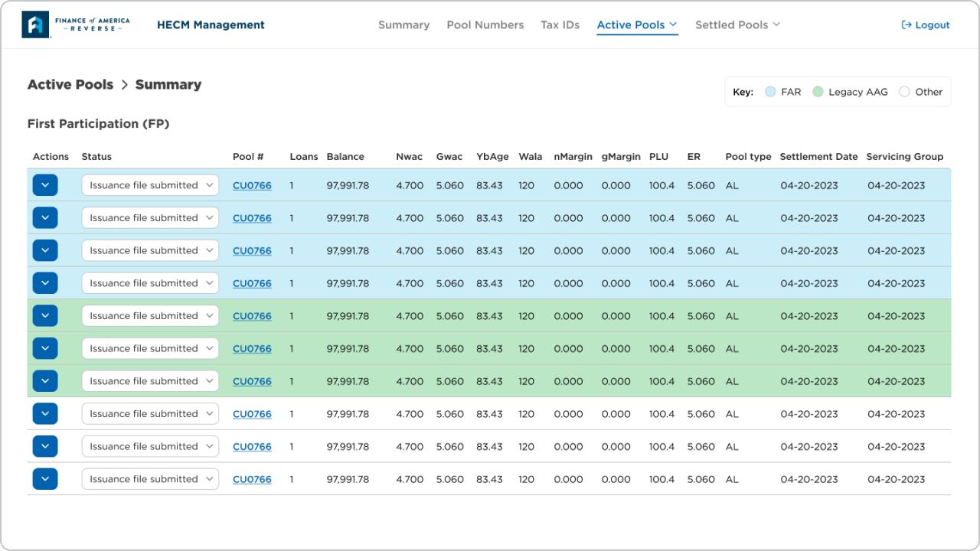Click the Pool # column header
The height and width of the screenshot is (551, 980).
click(248, 156)
